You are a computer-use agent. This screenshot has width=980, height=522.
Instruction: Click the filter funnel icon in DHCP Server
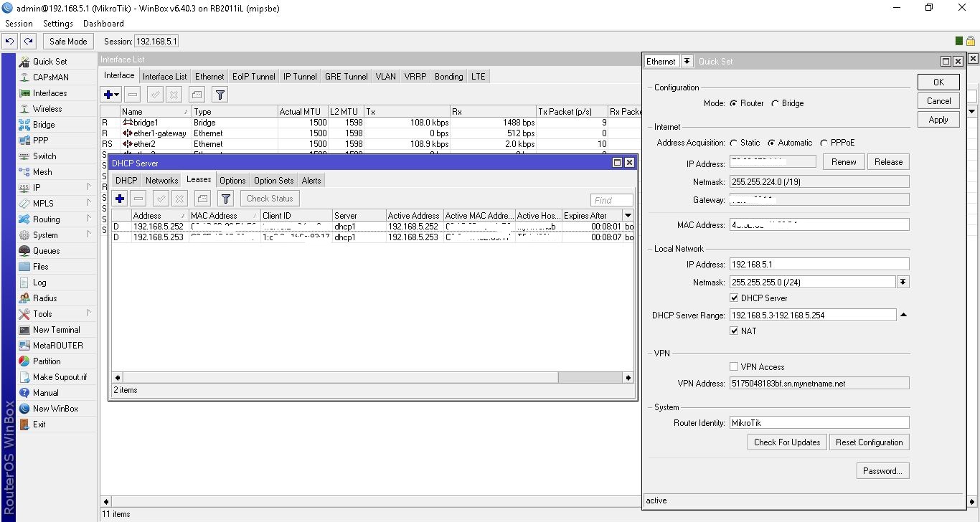225,199
